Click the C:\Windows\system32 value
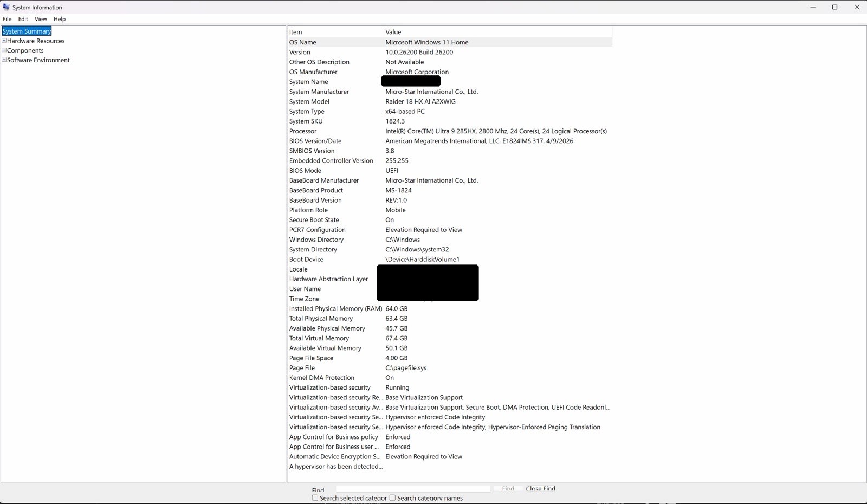 [417, 250]
